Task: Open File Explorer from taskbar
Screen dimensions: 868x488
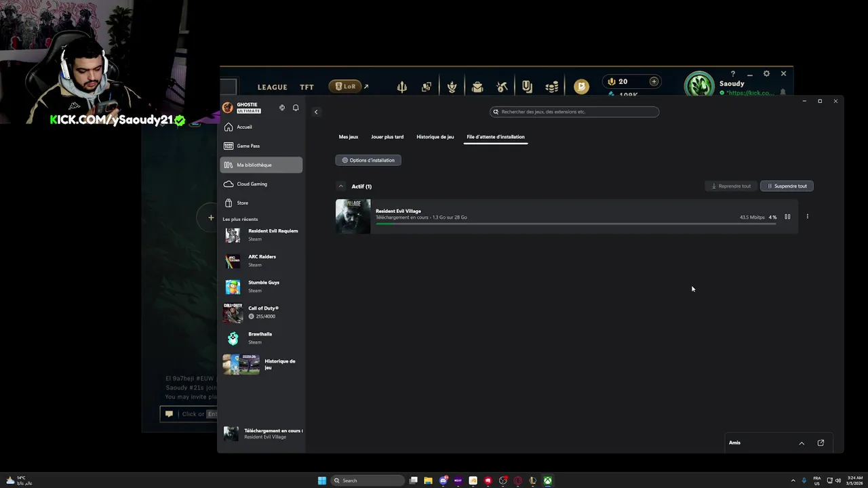Action: tap(428, 481)
